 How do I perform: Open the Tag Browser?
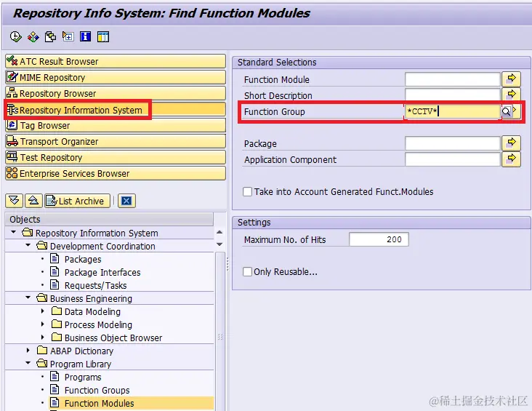116,125
